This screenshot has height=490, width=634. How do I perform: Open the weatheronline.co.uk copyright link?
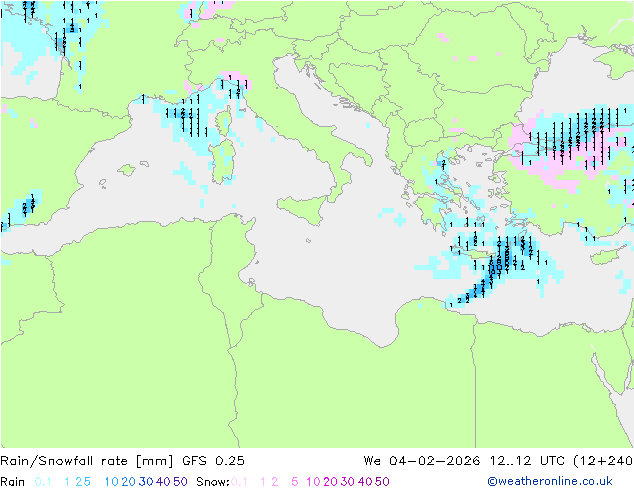[550, 481]
